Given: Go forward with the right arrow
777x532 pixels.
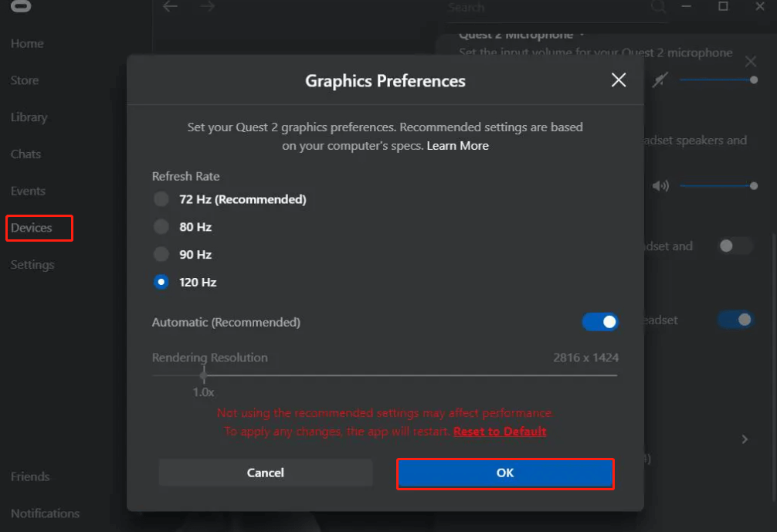Looking at the screenshot, I should pos(207,7).
